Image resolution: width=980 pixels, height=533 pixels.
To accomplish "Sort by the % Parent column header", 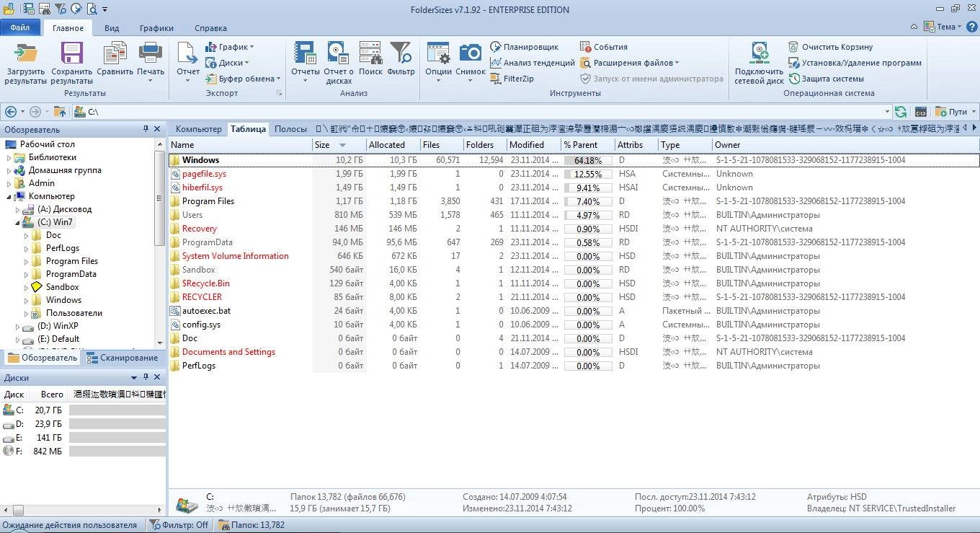I will coord(587,145).
